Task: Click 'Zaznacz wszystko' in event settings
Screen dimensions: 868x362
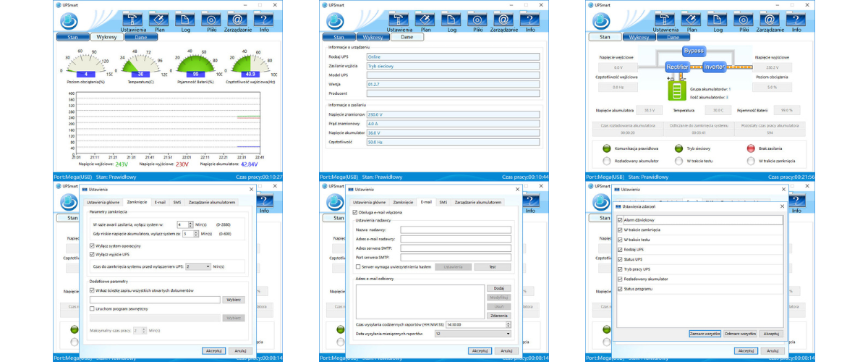Action: pyautogui.click(x=705, y=334)
